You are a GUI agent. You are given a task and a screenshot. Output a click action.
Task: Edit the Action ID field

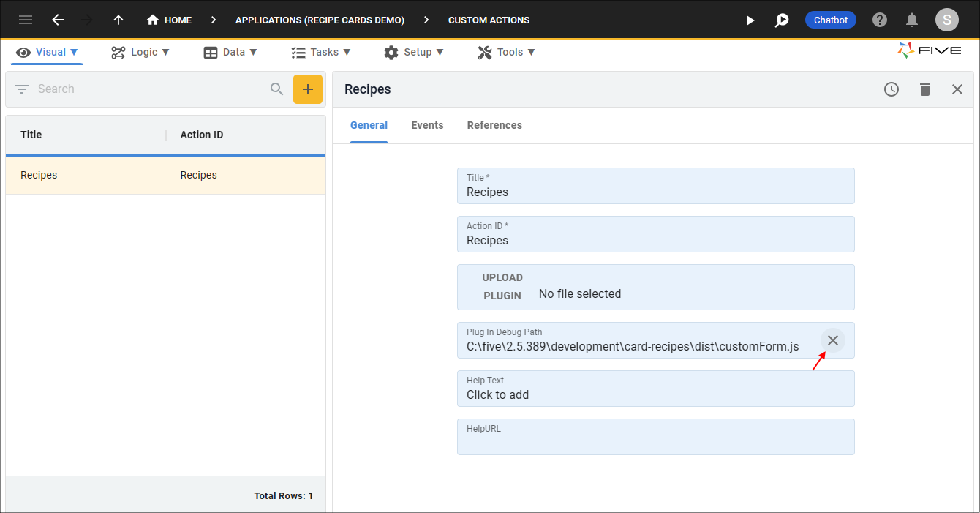tap(655, 234)
